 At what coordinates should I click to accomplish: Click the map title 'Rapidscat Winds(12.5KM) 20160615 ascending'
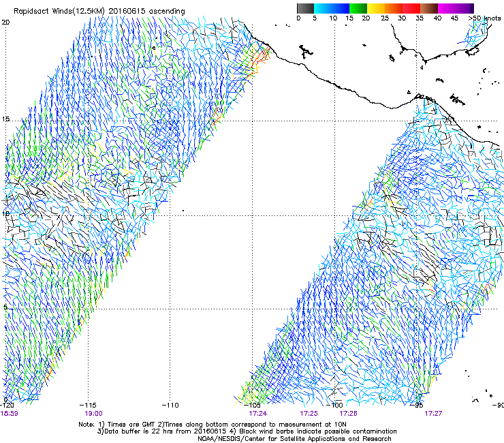99,11
